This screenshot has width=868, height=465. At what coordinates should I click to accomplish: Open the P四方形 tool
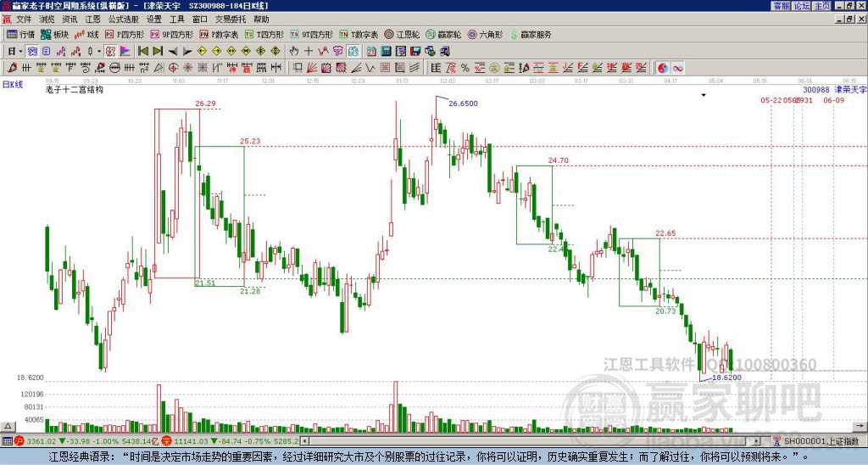coord(125,34)
